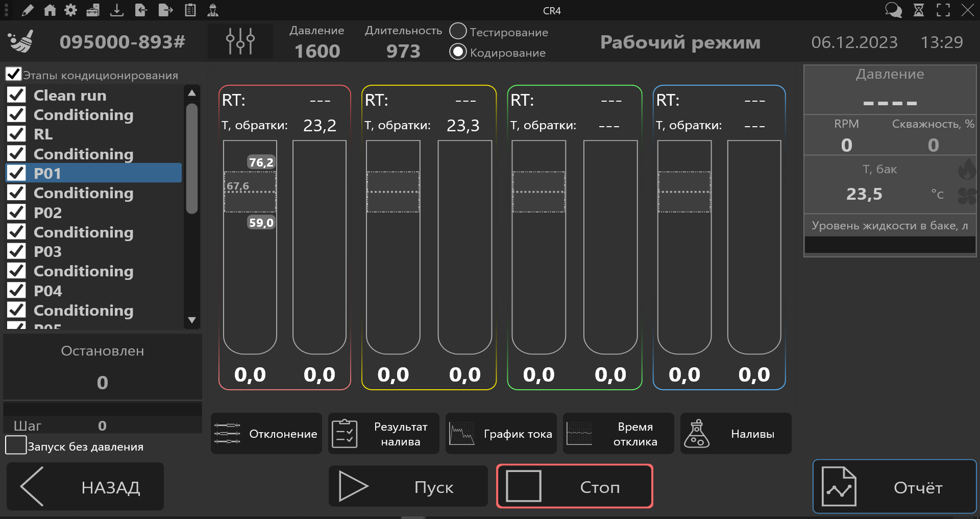Click the Длительность 973 value

point(403,51)
